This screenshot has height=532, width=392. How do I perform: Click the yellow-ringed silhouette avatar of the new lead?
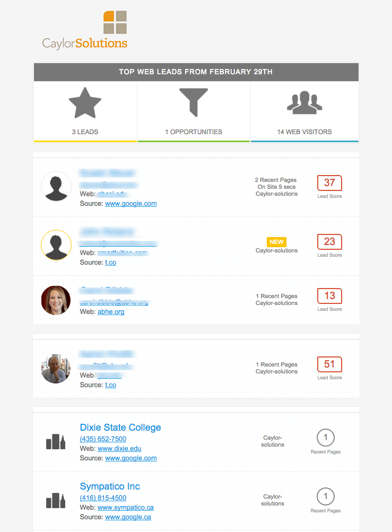[56, 245]
